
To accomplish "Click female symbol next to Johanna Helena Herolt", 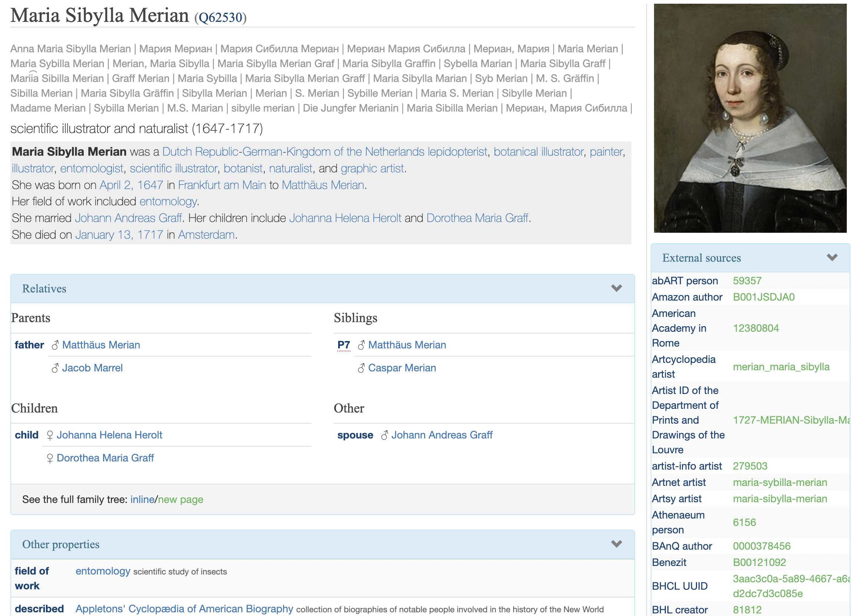I will pyautogui.click(x=50, y=435).
